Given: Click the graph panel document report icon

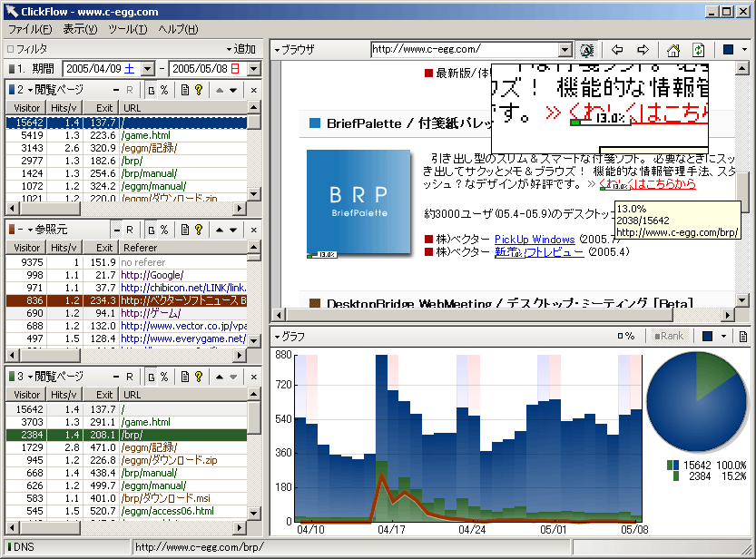Looking at the screenshot, I should (743, 337).
